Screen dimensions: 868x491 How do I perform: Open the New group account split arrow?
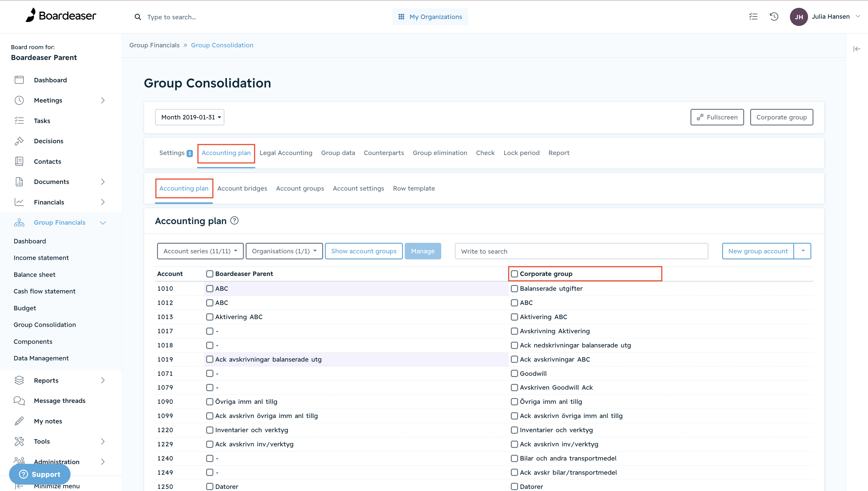tap(803, 251)
